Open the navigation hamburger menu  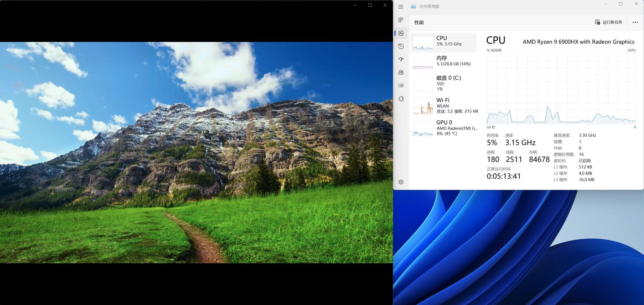pos(401,6)
